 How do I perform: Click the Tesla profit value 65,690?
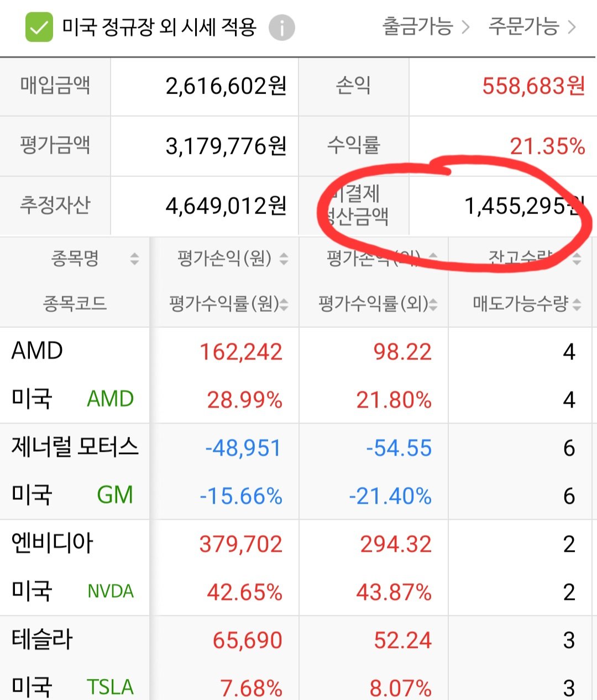point(248,640)
